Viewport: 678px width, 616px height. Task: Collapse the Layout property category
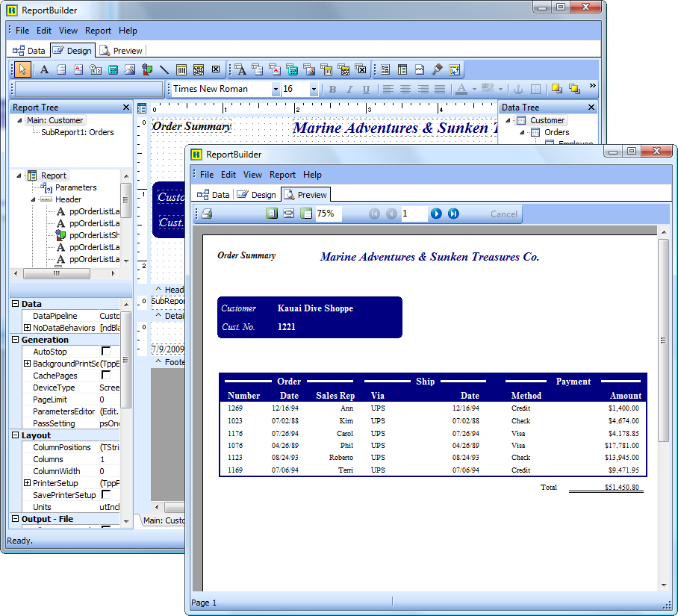(15, 435)
